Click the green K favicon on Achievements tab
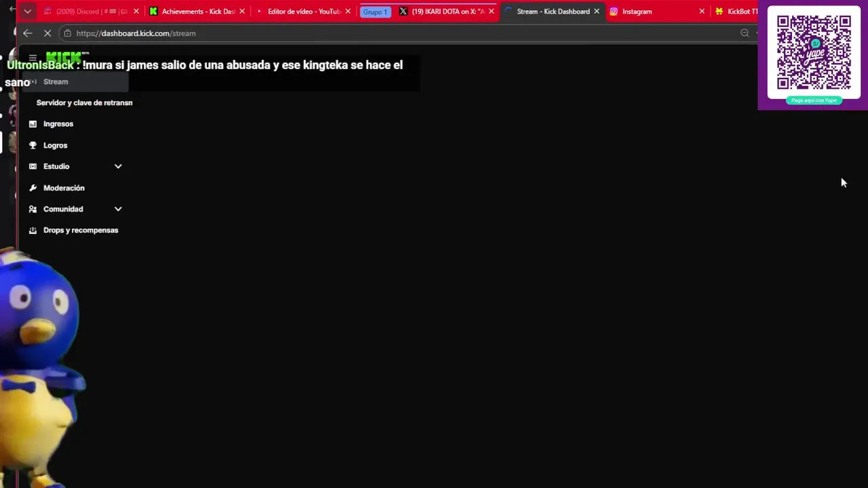Viewport: 868px width, 488px height. (x=153, y=12)
